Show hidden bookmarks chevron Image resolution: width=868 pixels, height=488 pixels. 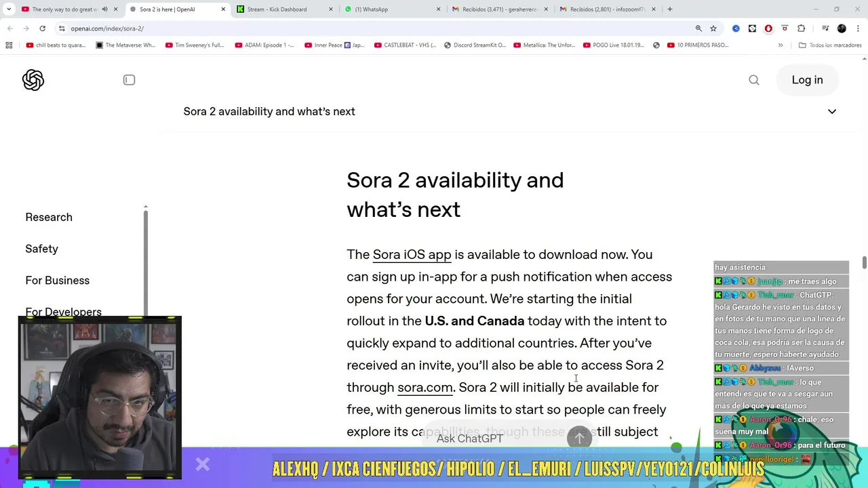coord(781,45)
